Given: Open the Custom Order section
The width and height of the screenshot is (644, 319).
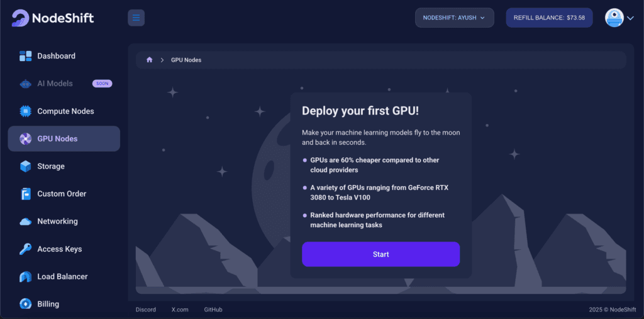Looking at the screenshot, I should click(x=64, y=194).
